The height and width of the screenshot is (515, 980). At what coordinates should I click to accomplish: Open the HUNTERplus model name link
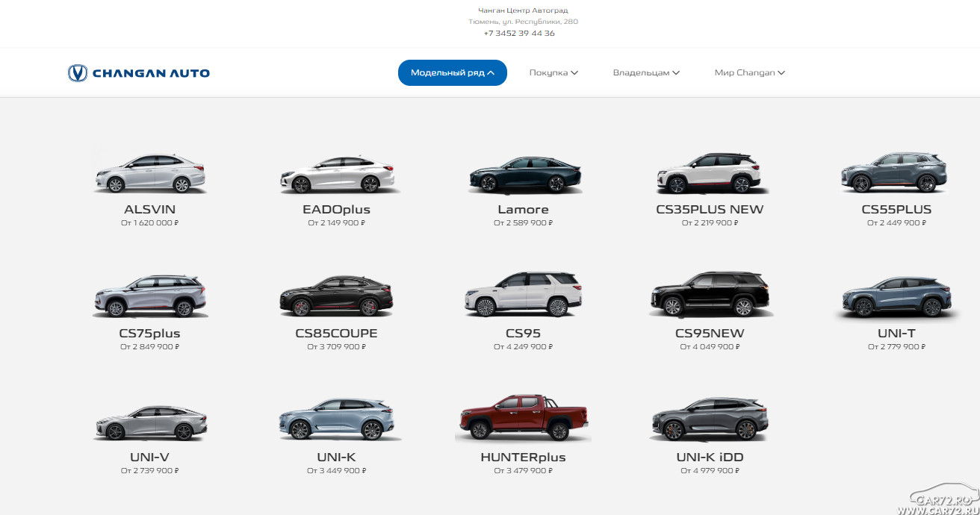pos(523,458)
